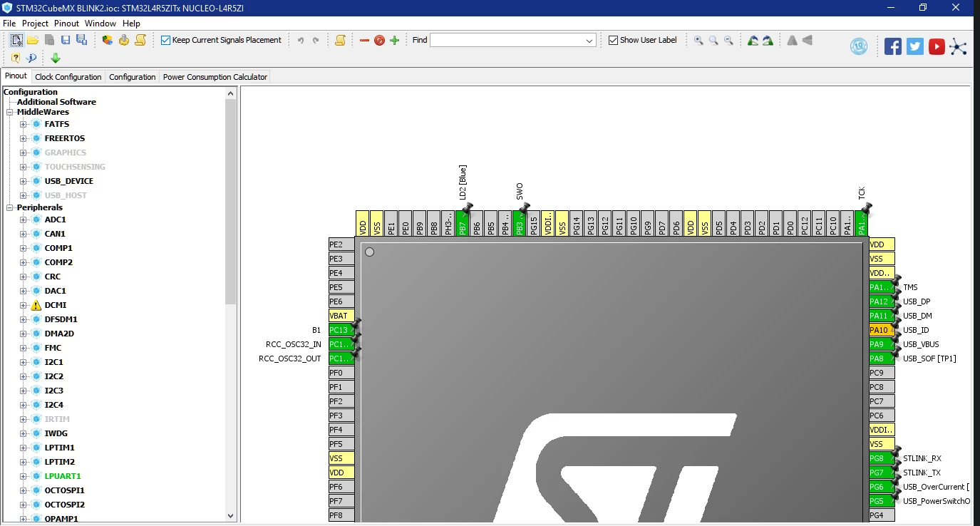Select the IWDG peripheral label

click(x=56, y=433)
